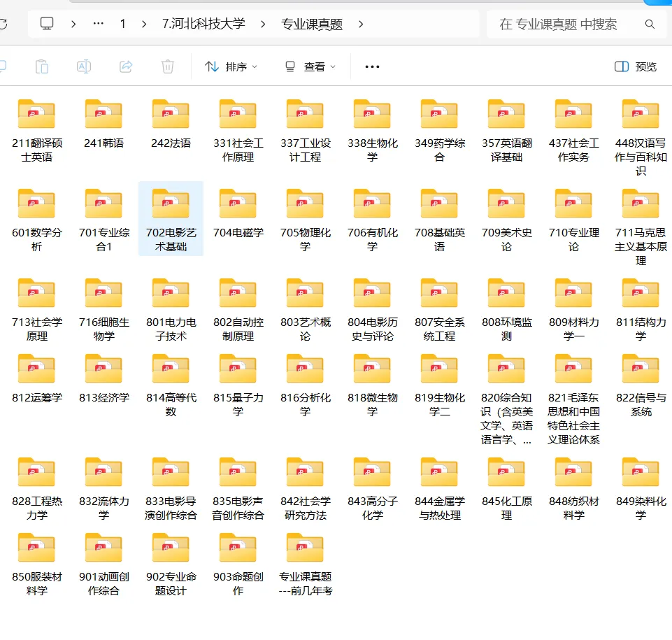Select the 801电力电子技术 folder

point(171,311)
